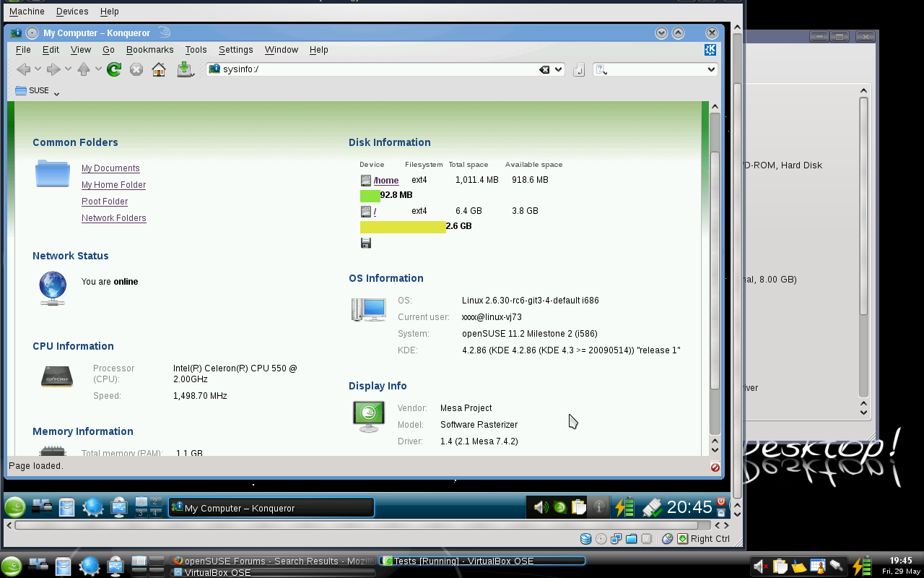Click the globe icon under Network Status

tap(53, 288)
